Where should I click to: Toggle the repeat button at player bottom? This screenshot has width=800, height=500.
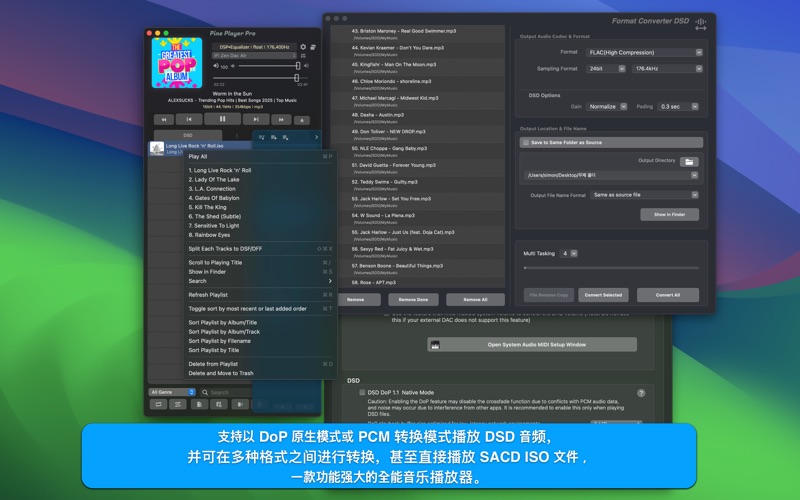(x=158, y=404)
